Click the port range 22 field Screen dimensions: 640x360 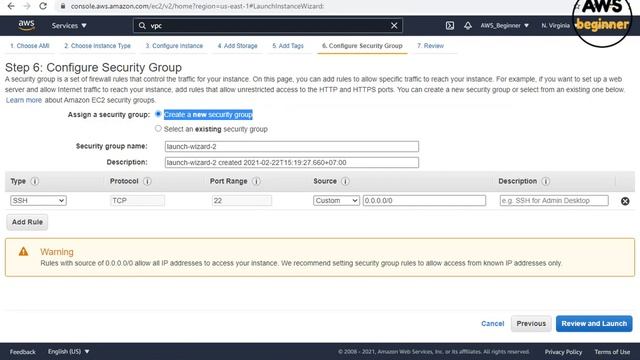[x=242, y=200]
